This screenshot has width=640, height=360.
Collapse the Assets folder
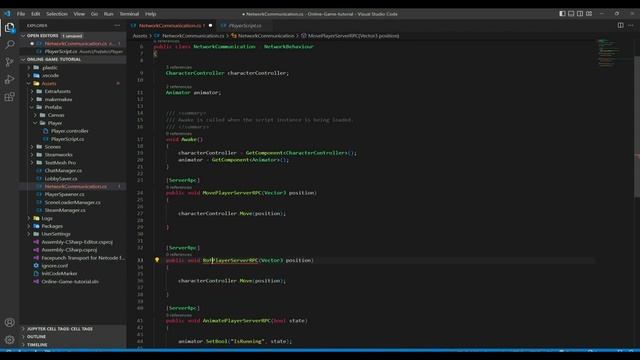tap(49, 83)
